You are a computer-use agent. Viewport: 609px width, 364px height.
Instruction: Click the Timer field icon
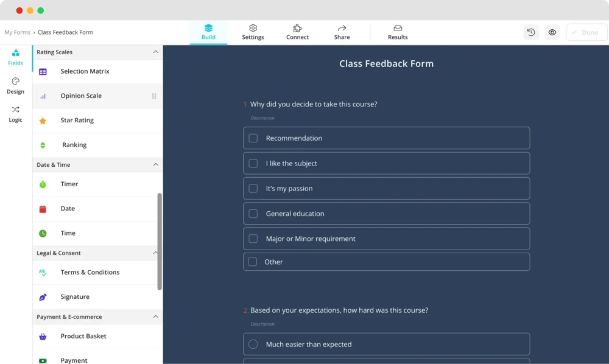point(42,184)
